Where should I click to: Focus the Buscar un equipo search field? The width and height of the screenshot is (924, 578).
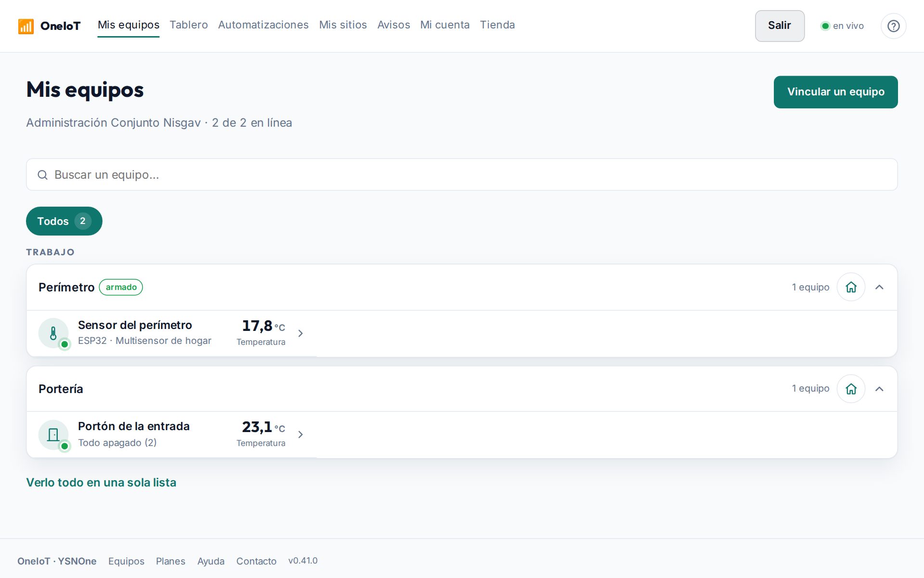pyautogui.click(x=462, y=175)
